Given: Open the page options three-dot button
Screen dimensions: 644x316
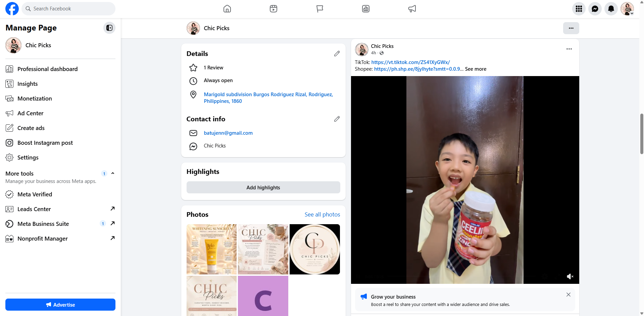Looking at the screenshot, I should tap(571, 28).
